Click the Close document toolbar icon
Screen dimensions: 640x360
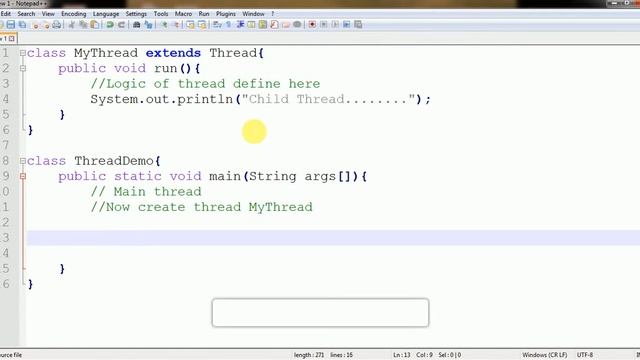pyautogui.click(x=36, y=24)
